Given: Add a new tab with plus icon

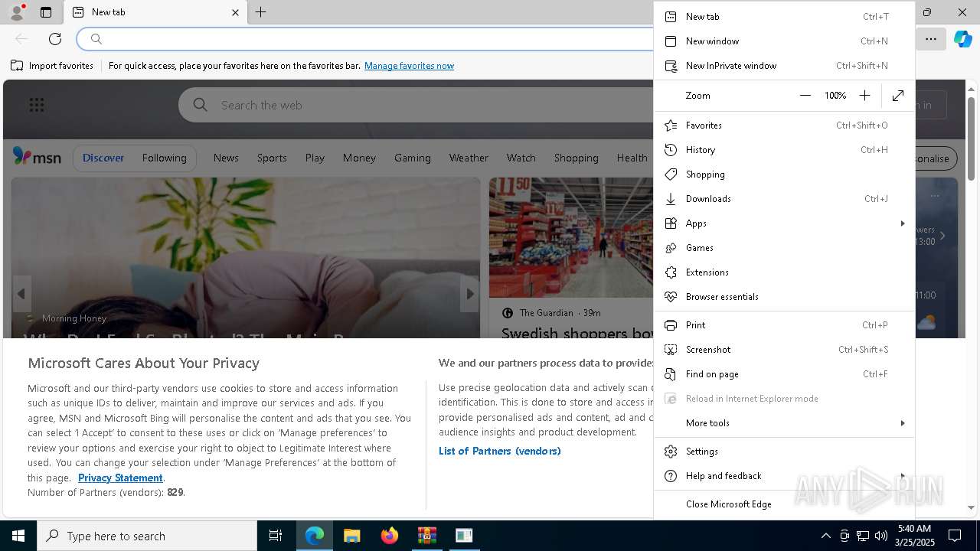Looking at the screenshot, I should point(261,12).
